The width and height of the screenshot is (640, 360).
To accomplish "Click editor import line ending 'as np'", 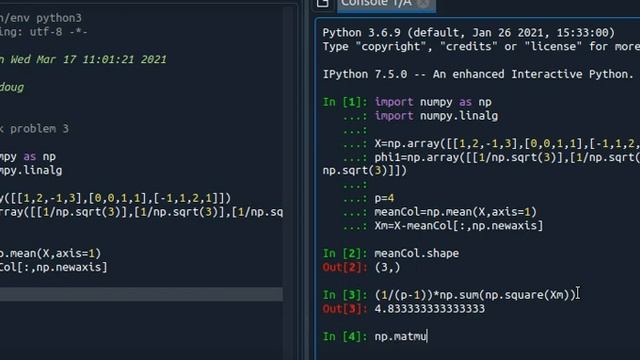I will (28, 157).
